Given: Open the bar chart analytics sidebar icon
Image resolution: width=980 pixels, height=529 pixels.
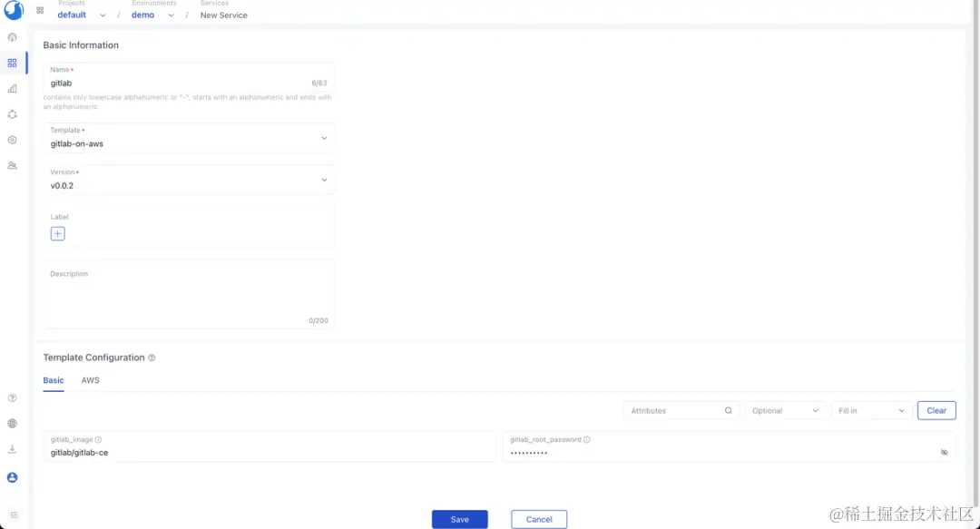Looking at the screenshot, I should pos(12,89).
